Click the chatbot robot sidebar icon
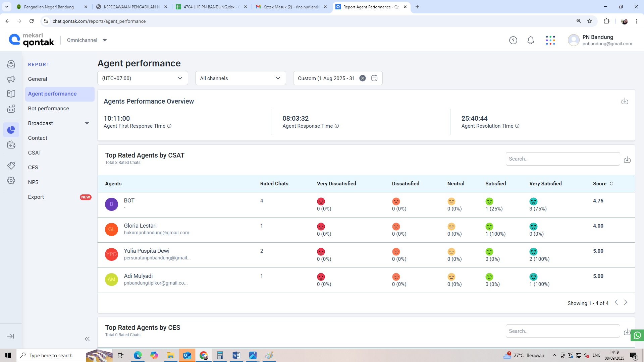Image resolution: width=644 pixels, height=362 pixels. (x=11, y=109)
